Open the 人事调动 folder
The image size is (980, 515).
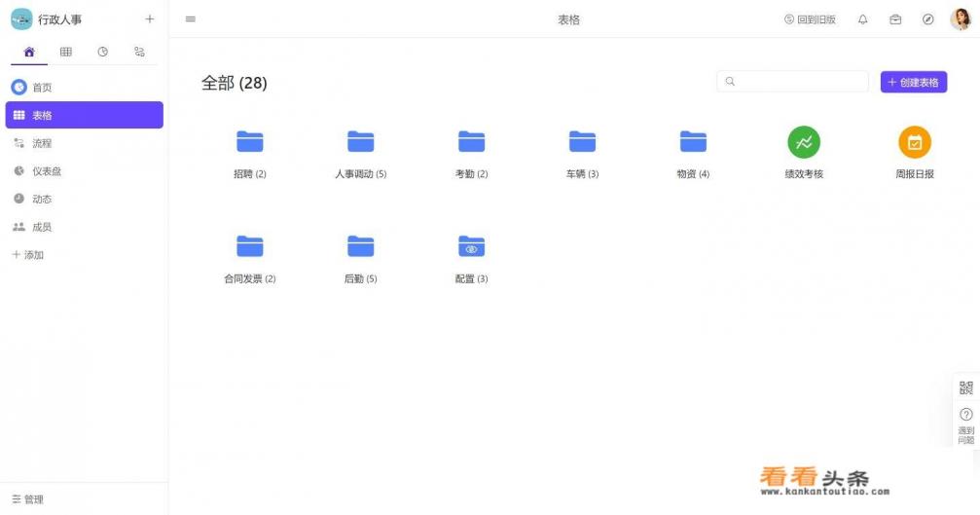(360, 142)
